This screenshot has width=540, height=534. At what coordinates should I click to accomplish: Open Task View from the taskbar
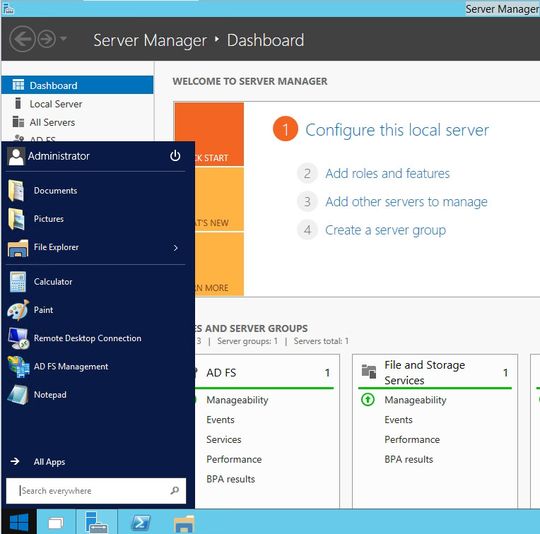click(56, 523)
